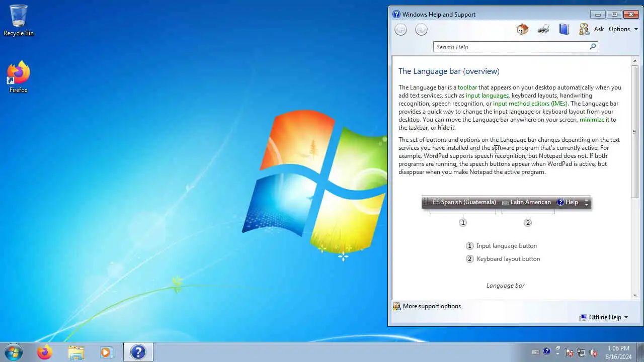Viewport: 644px width, 362px height.
Task: Select Firefox desktop shortcut
Action: pos(19,77)
